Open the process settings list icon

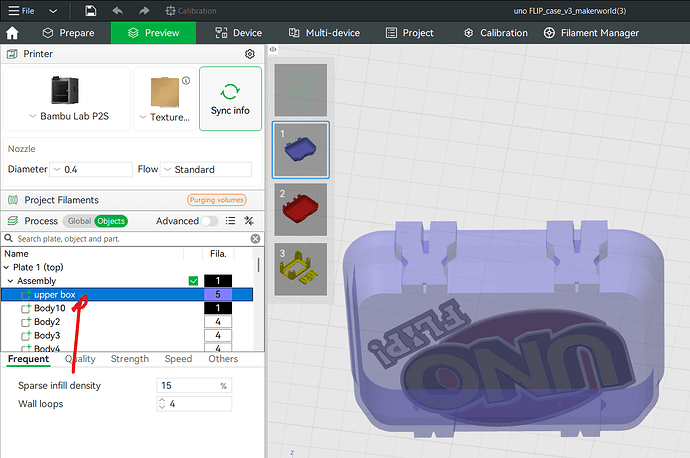click(x=230, y=221)
